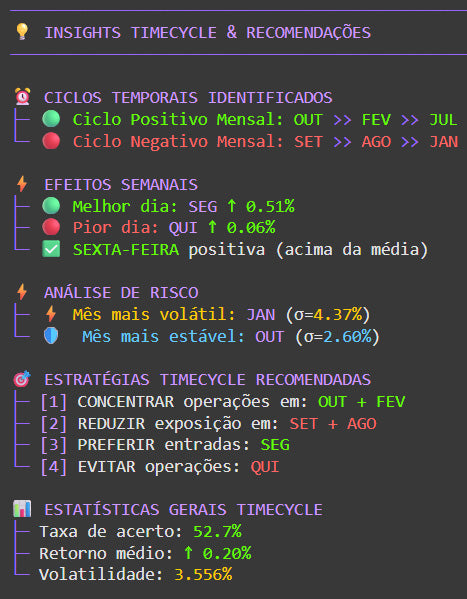Click SEG in the PREFERIR entradas line
The width and height of the screenshot is (467, 599).
[x=275, y=445]
